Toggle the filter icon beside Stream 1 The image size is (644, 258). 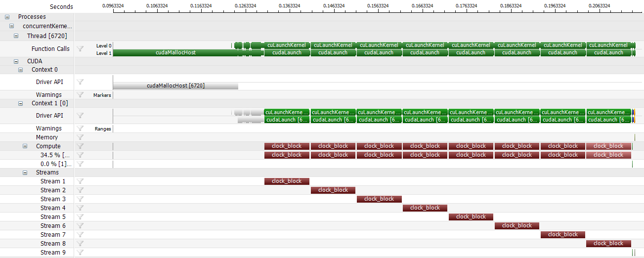tap(80, 181)
